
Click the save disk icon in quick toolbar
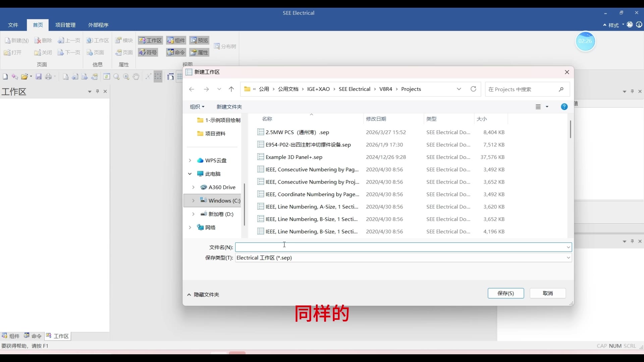(39, 77)
